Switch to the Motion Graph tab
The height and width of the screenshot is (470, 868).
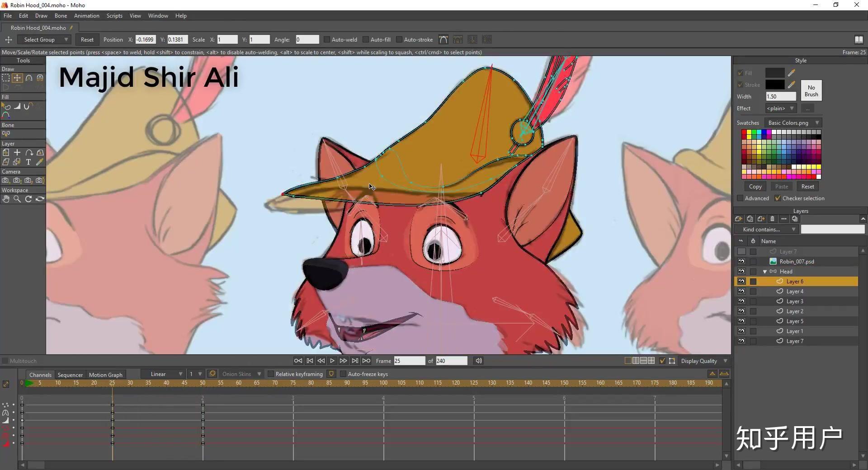(x=105, y=375)
